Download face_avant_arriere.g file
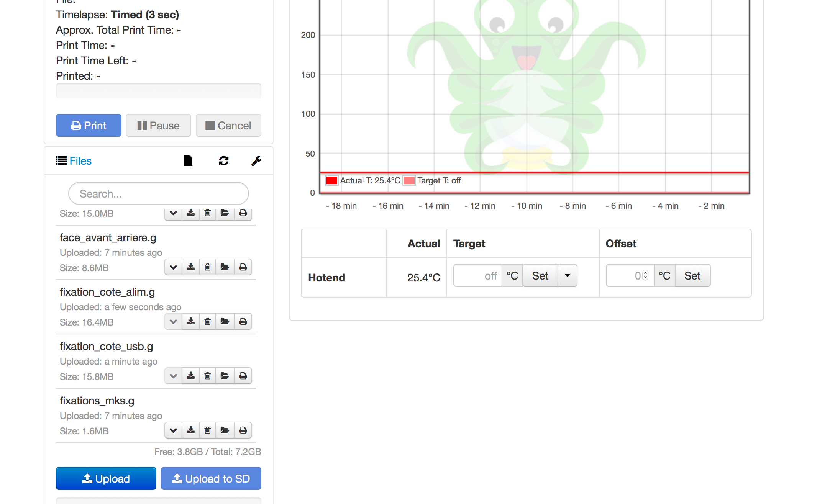This screenshot has height=504, width=830. tap(190, 267)
